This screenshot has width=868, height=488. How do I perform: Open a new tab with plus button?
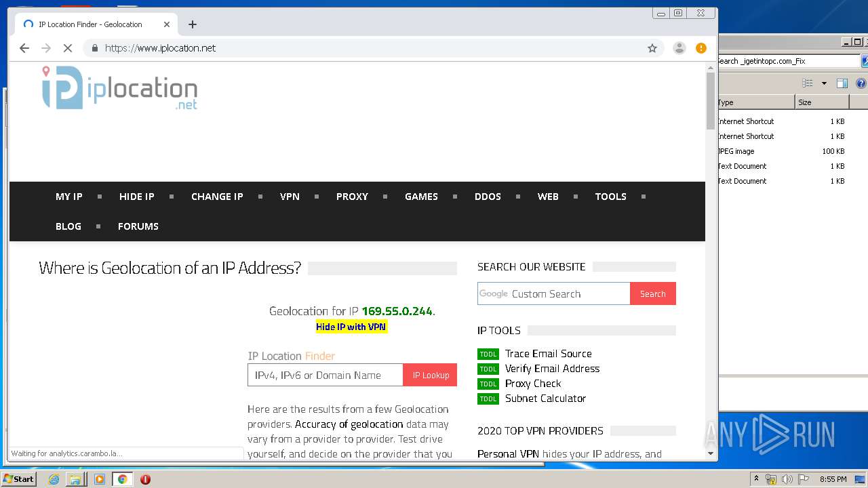coord(193,24)
